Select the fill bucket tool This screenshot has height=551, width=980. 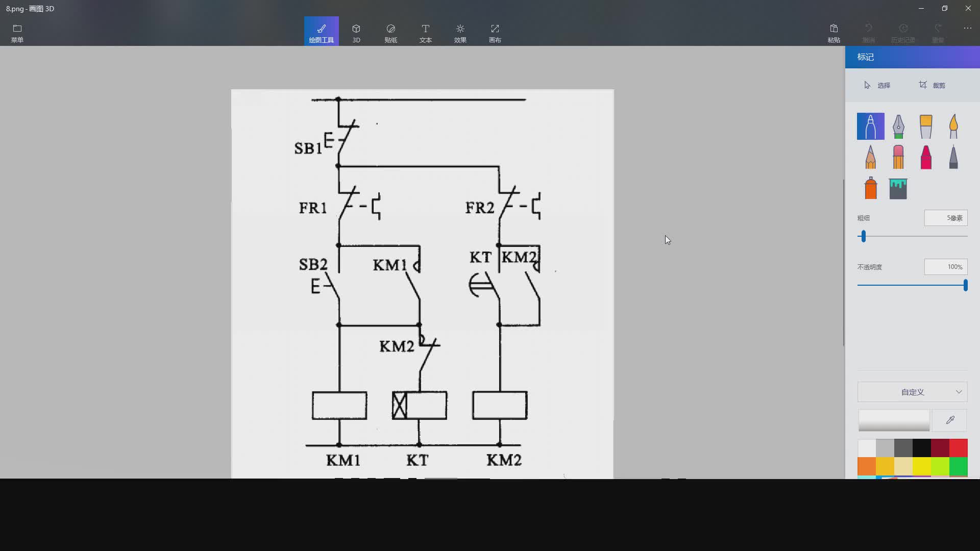(x=898, y=189)
